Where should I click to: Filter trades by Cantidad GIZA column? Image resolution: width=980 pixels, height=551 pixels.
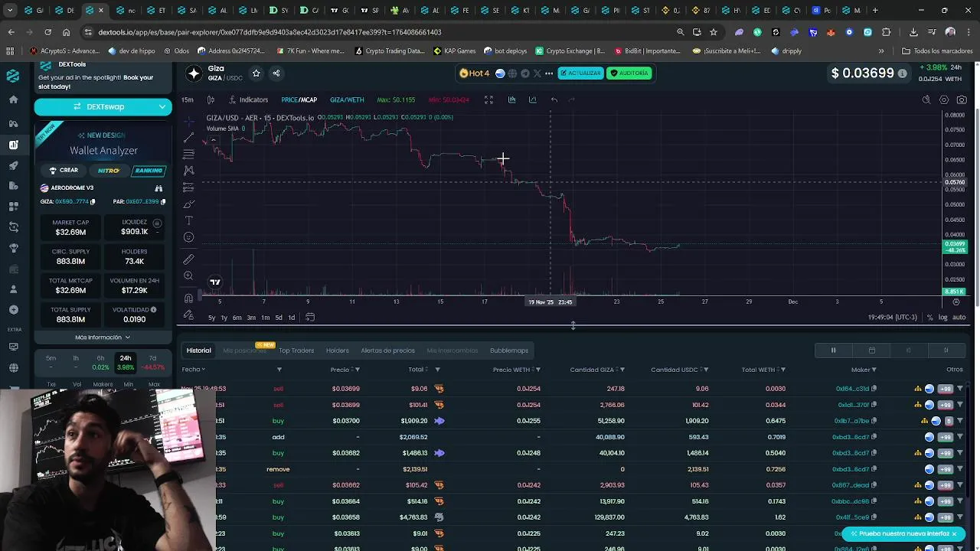(x=622, y=370)
